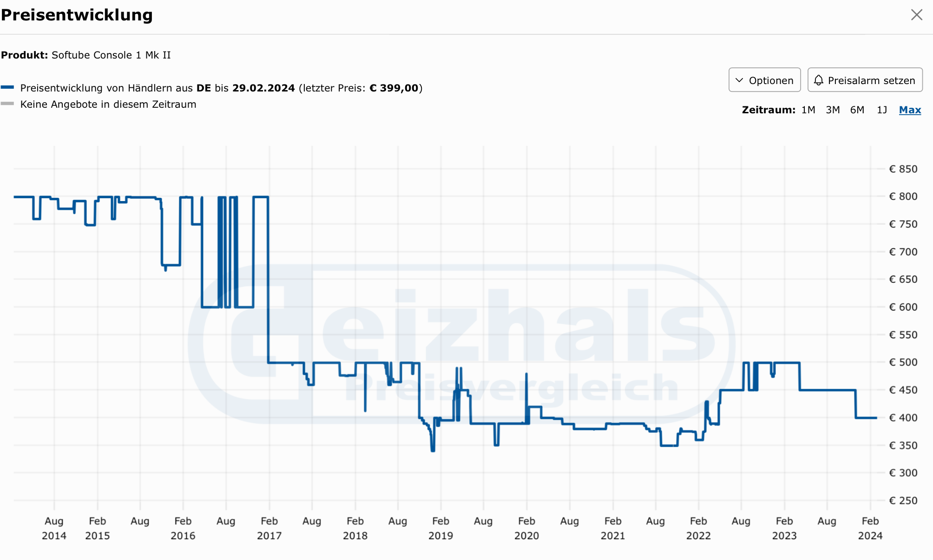The image size is (933, 560).
Task: Toggle the 'Keine Angebote in diesem Zeitraum' legend entry
Action: coord(108,104)
